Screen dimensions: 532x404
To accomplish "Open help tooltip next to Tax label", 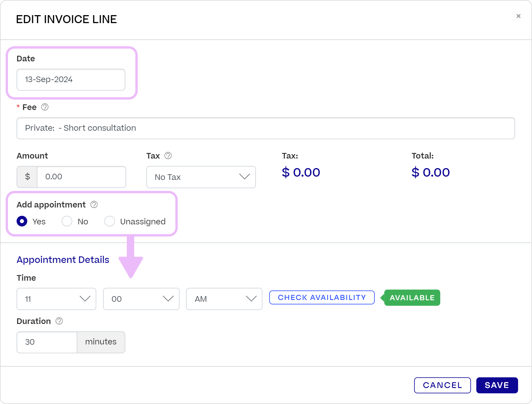I will [168, 156].
